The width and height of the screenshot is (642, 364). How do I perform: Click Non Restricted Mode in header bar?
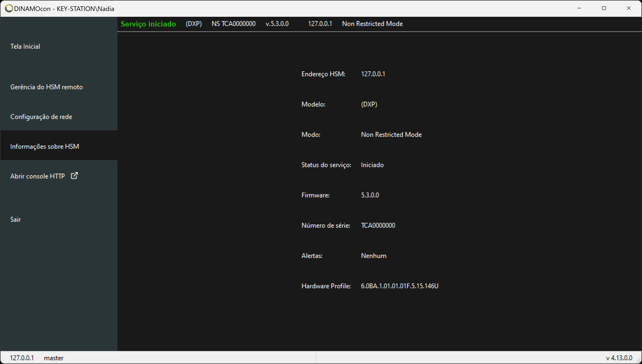coord(372,24)
